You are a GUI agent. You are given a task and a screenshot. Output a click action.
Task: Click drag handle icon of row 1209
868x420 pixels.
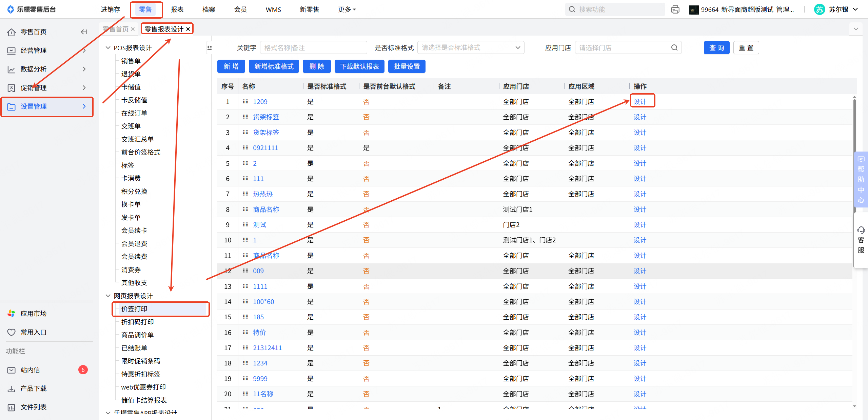[245, 102]
